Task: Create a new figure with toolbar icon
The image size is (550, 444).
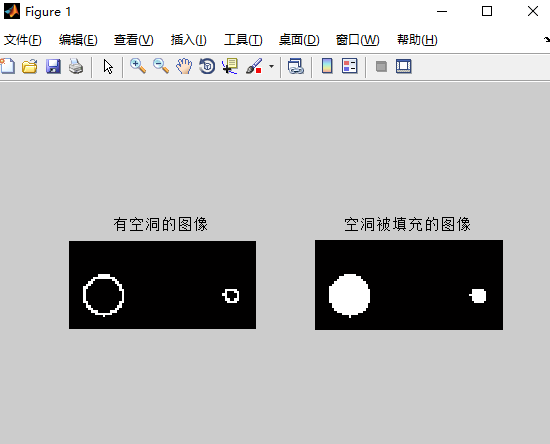Action: tap(7, 66)
